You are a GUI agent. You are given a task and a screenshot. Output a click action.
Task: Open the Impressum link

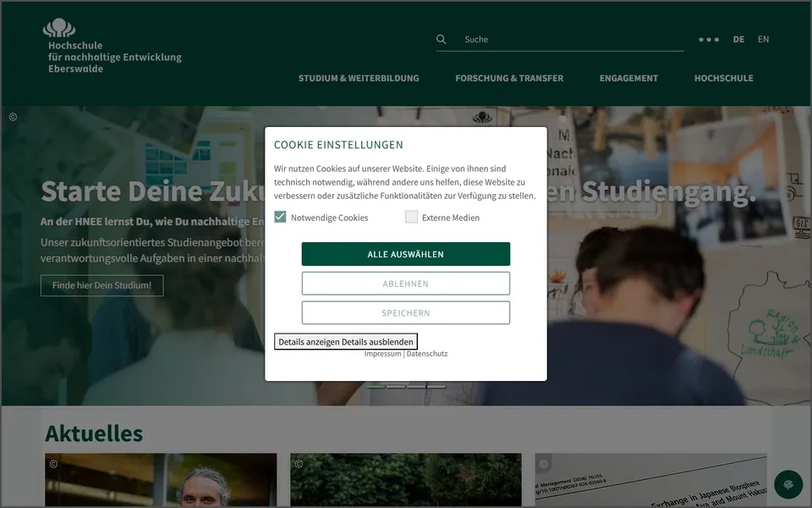tap(382, 354)
